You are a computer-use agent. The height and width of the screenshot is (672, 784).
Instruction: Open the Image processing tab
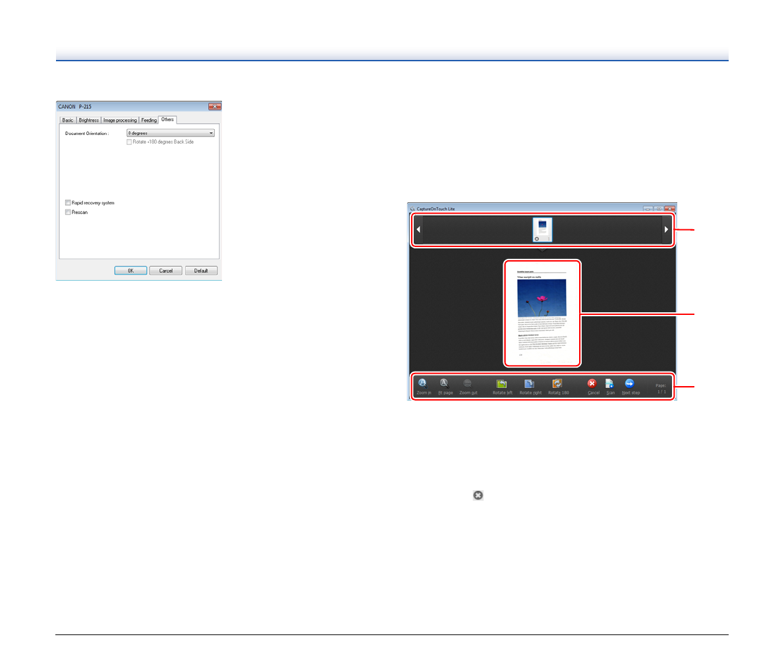coord(120,120)
